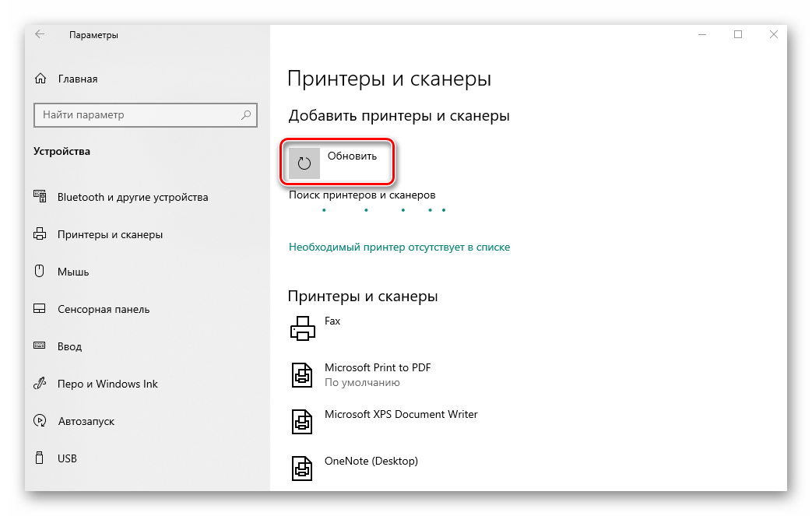This screenshot has width=812, height=516.
Task: Open the Мышь settings section
Action: pos(73,272)
